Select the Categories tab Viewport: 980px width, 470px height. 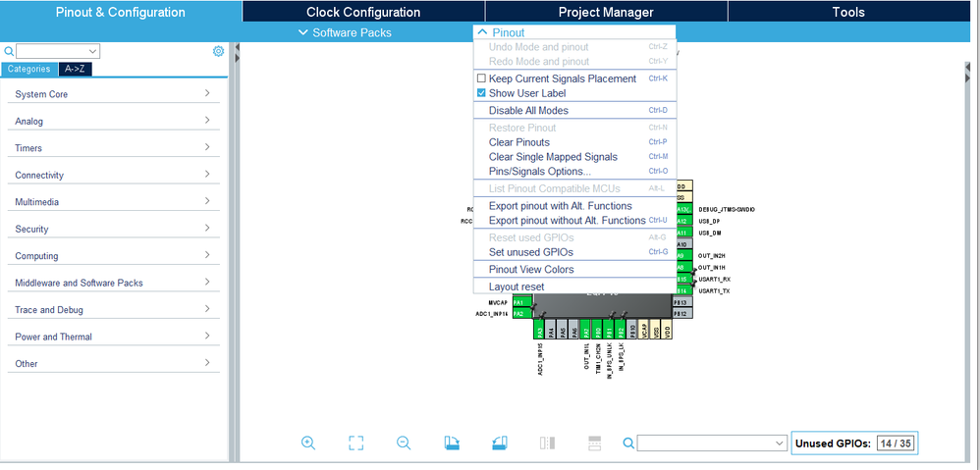28,70
